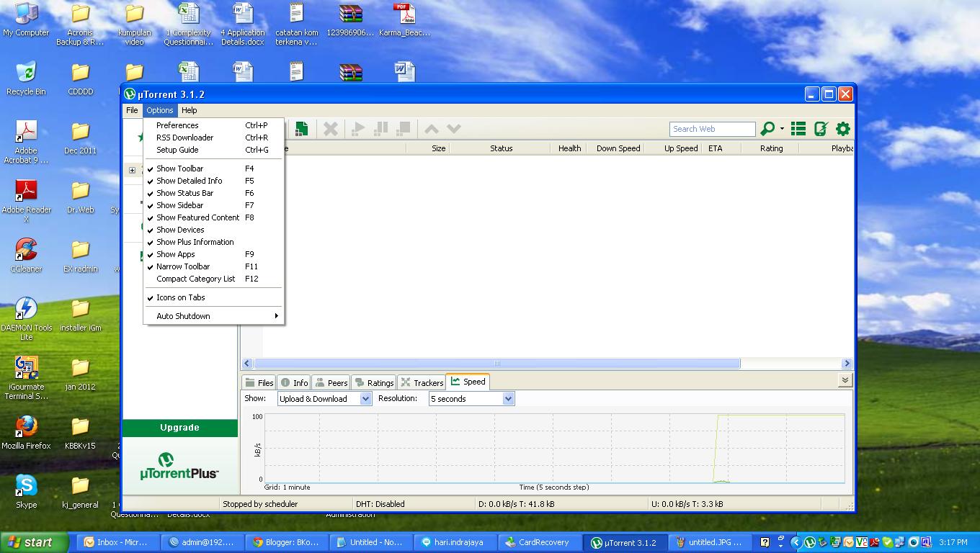Image resolution: width=980 pixels, height=553 pixels.
Task: Click the magnifier search icon
Action: [767, 129]
